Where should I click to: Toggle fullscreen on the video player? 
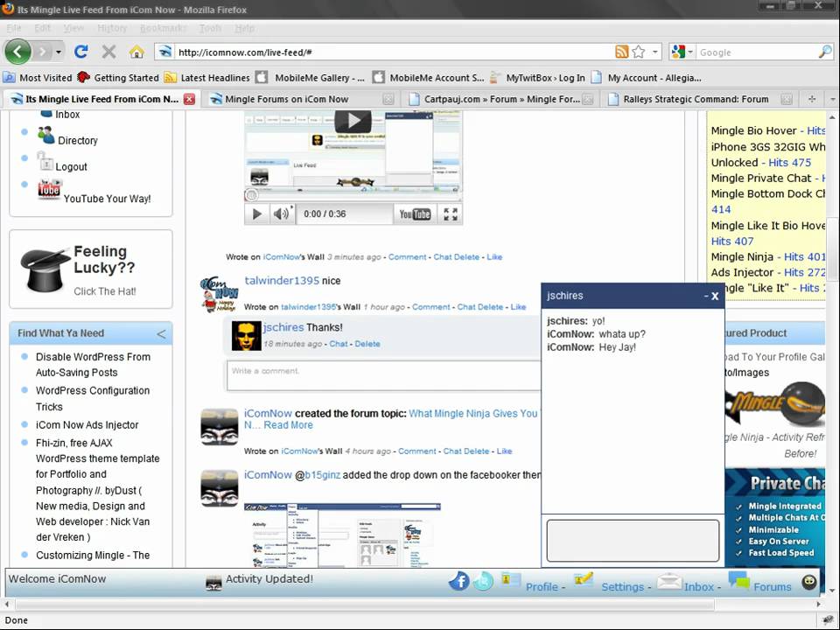pyautogui.click(x=451, y=213)
